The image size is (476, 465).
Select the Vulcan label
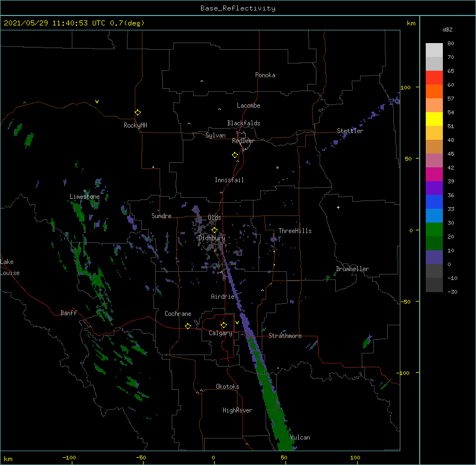click(300, 437)
